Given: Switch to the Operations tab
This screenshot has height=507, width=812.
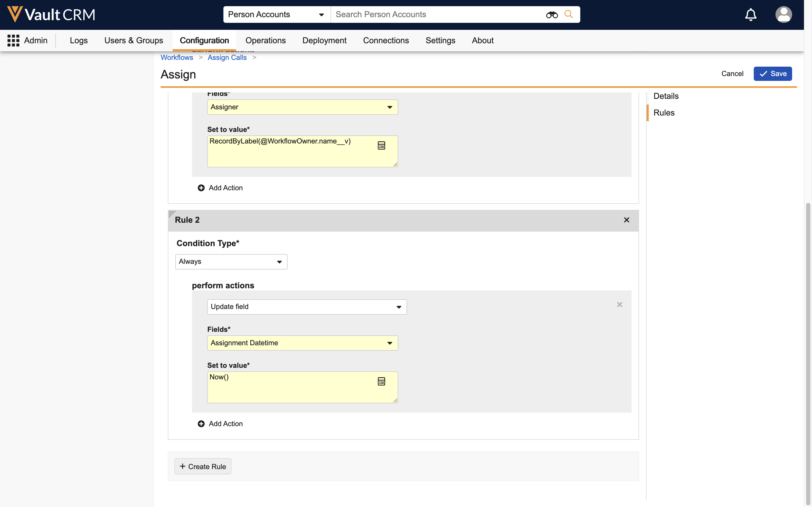Looking at the screenshot, I should (265, 41).
